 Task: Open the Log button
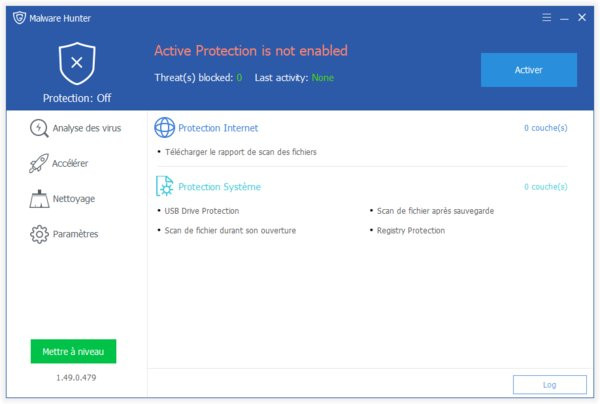pos(549,384)
